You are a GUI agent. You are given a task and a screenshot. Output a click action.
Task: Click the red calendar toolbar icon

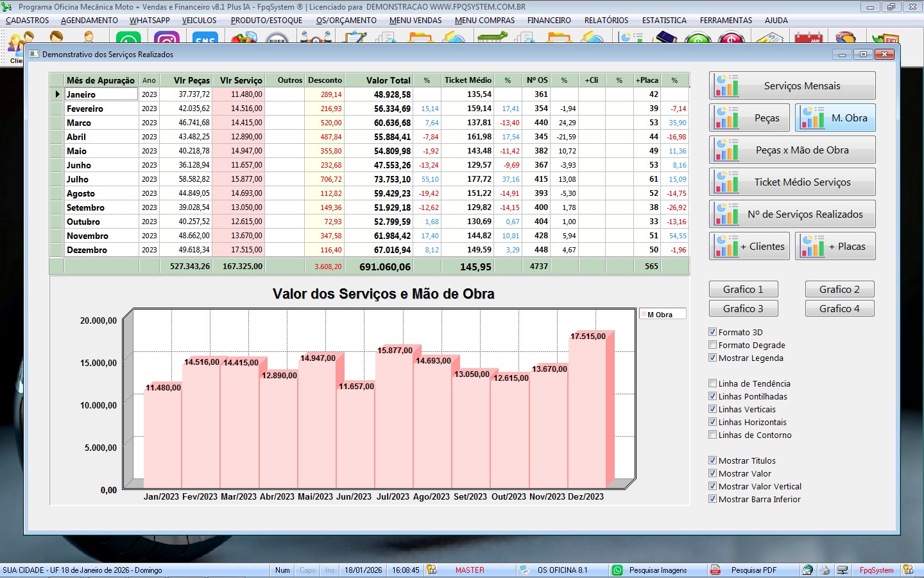point(809,39)
